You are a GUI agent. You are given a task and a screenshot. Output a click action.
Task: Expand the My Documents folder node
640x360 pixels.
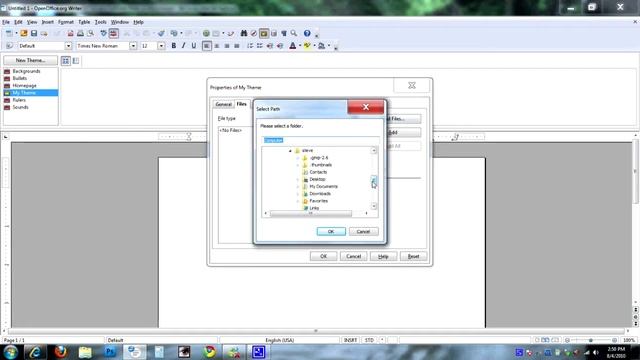click(298, 187)
